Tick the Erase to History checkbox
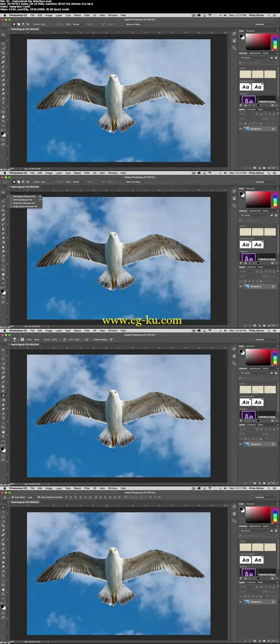The image size is (280, 644). (x=92, y=340)
